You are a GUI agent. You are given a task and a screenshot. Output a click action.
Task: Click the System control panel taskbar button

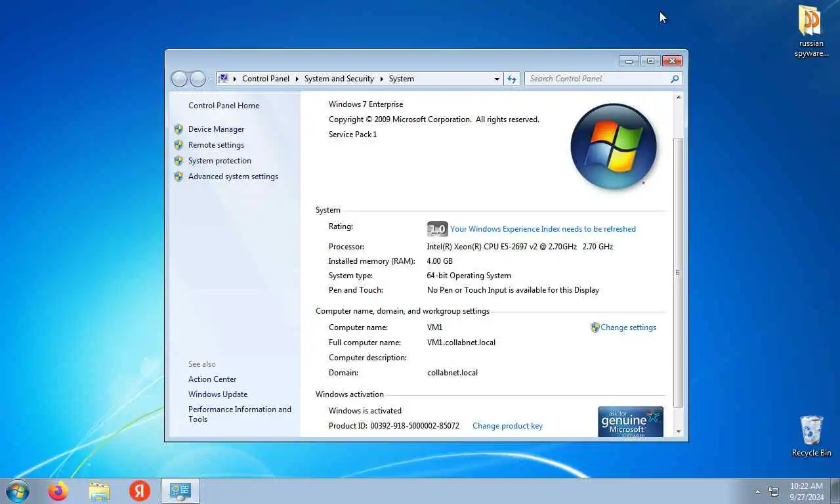point(180,491)
